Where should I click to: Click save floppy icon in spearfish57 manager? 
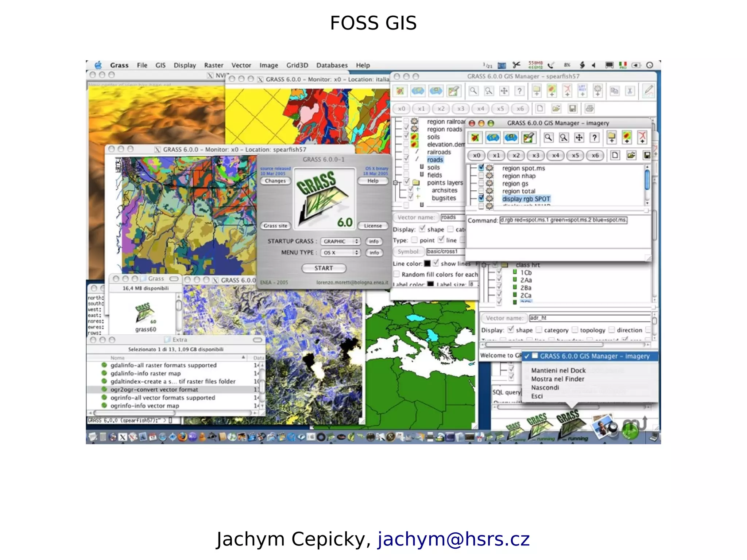tap(573, 108)
